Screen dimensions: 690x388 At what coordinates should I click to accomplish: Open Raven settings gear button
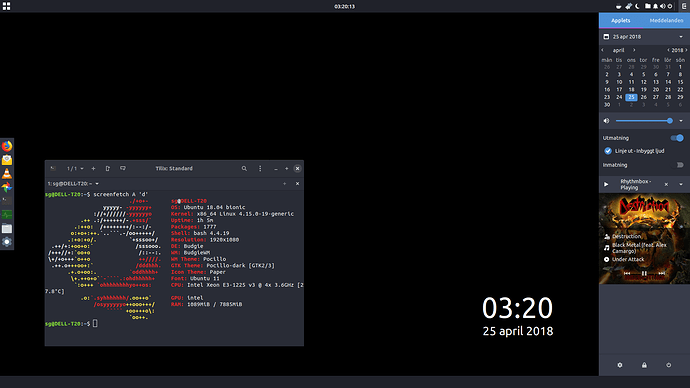coord(620,365)
